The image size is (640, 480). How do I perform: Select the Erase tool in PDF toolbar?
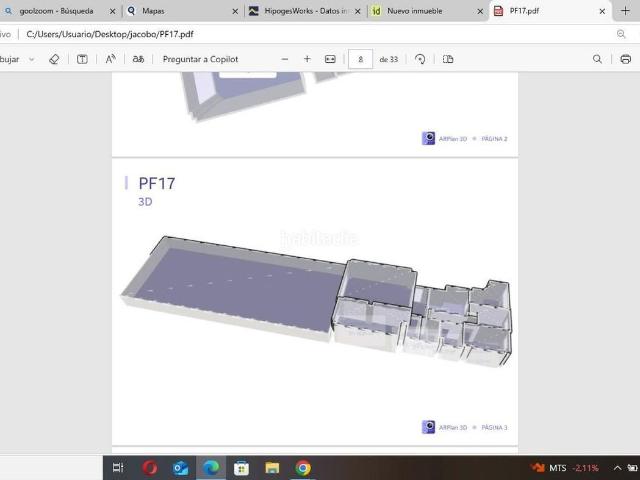[54, 59]
